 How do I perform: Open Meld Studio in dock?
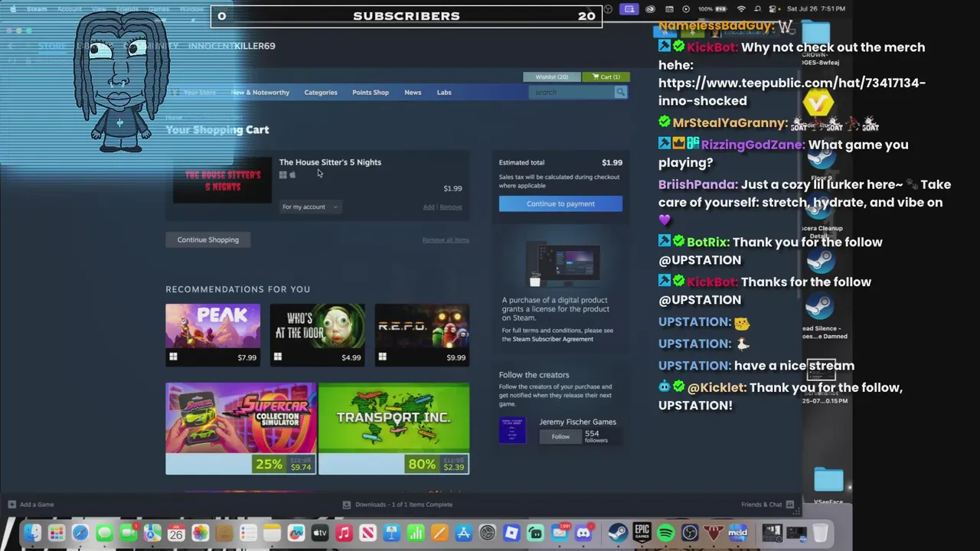pyautogui.click(x=737, y=533)
